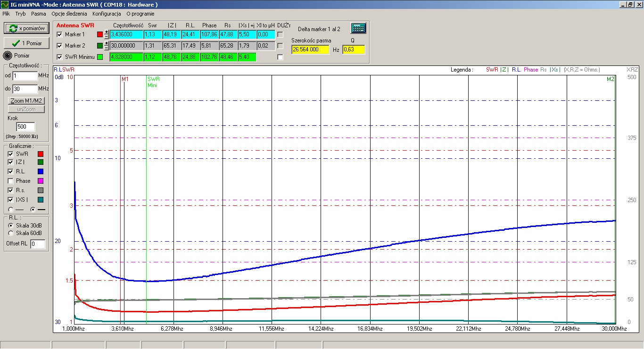Click the miniVNA app icon in title bar
Screen dimensions: 644x349
pyautogui.click(x=4, y=4)
